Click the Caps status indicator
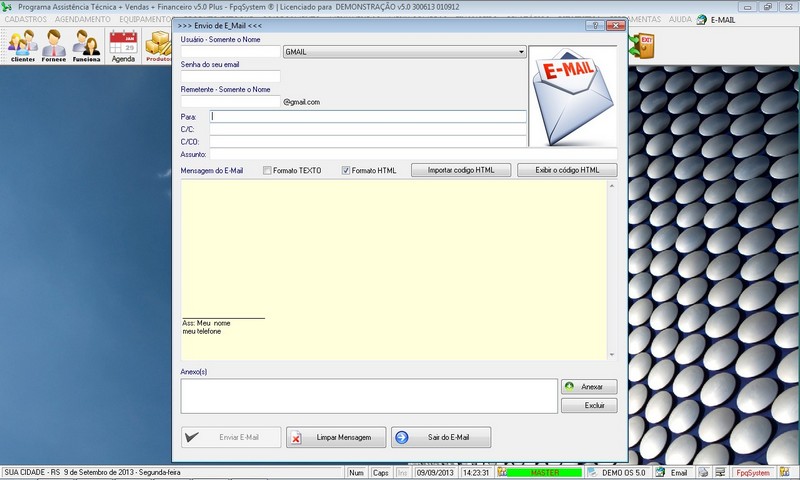800x480 pixels. [381, 472]
